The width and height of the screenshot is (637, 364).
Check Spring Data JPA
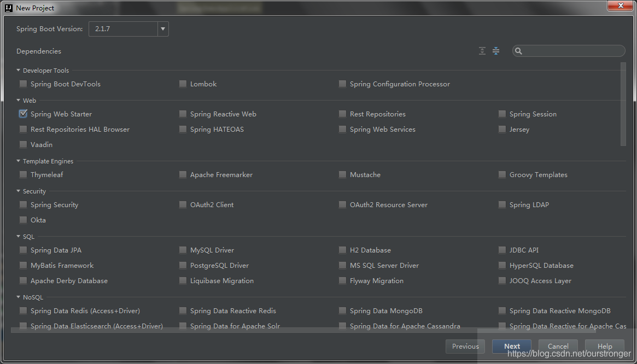(x=23, y=250)
